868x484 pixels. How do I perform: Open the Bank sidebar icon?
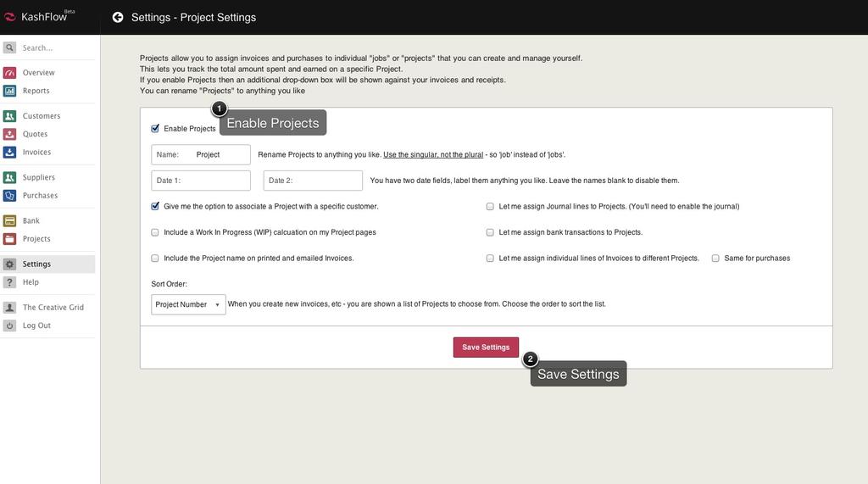[9, 221]
